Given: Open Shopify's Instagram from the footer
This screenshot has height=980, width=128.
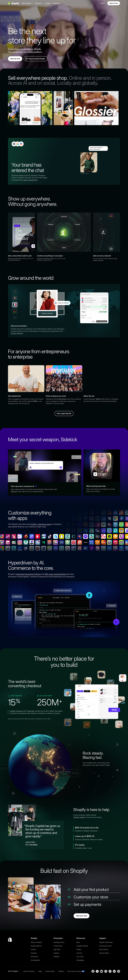Looking at the screenshot, I should point(106,971).
